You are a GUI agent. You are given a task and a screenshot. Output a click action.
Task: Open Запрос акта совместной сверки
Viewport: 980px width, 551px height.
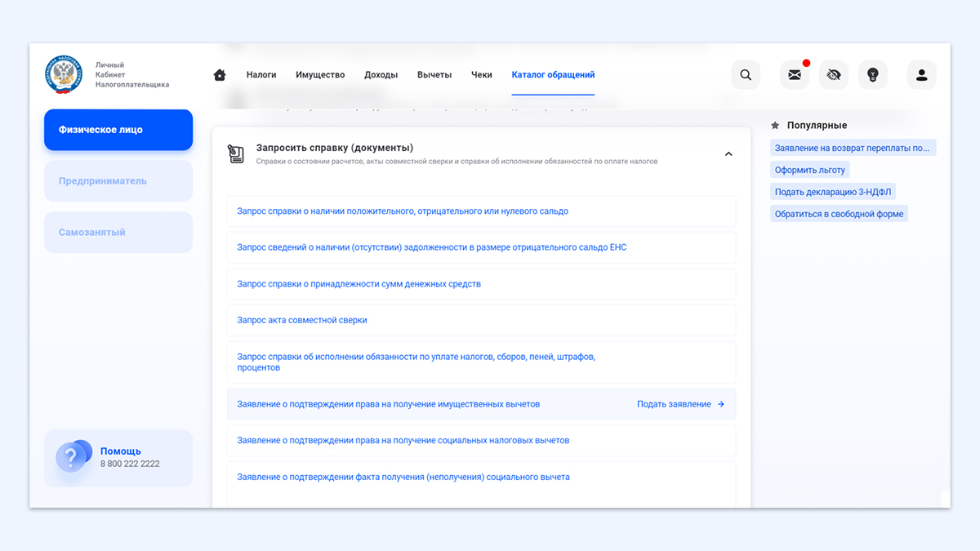(x=481, y=320)
